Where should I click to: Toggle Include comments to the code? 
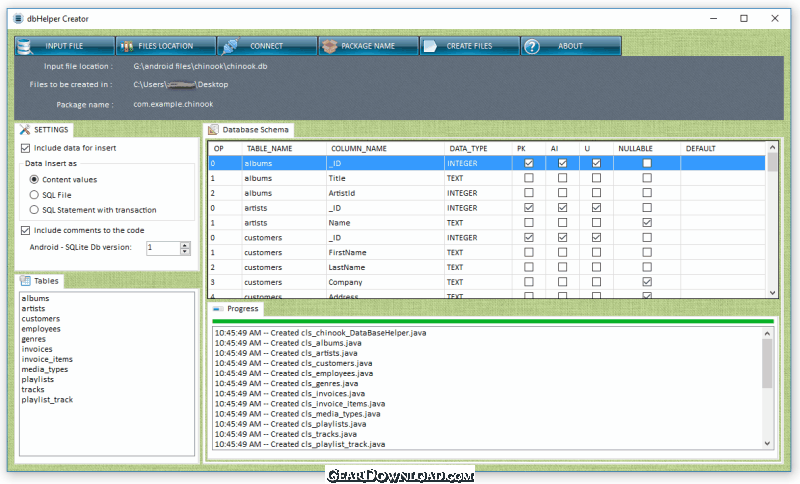click(x=26, y=231)
